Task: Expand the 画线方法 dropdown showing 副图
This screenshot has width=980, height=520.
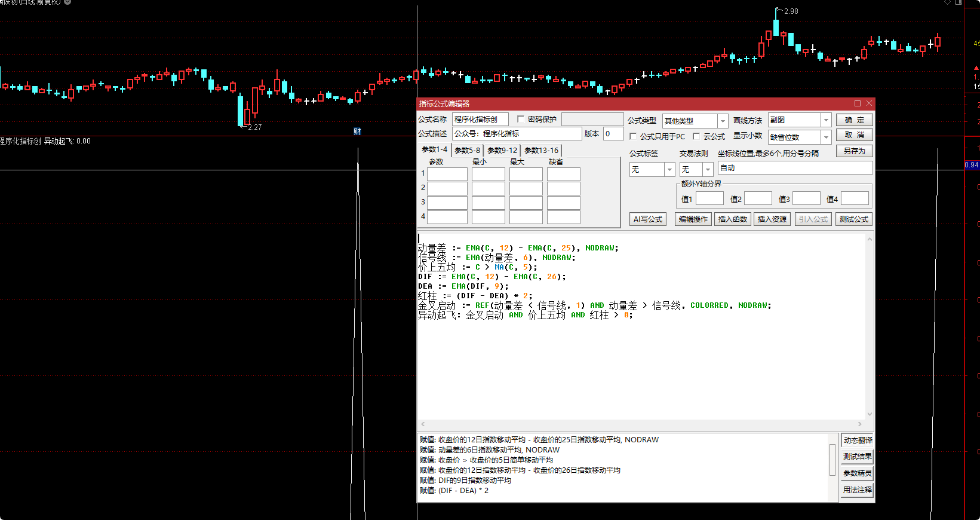Action: 826,120
